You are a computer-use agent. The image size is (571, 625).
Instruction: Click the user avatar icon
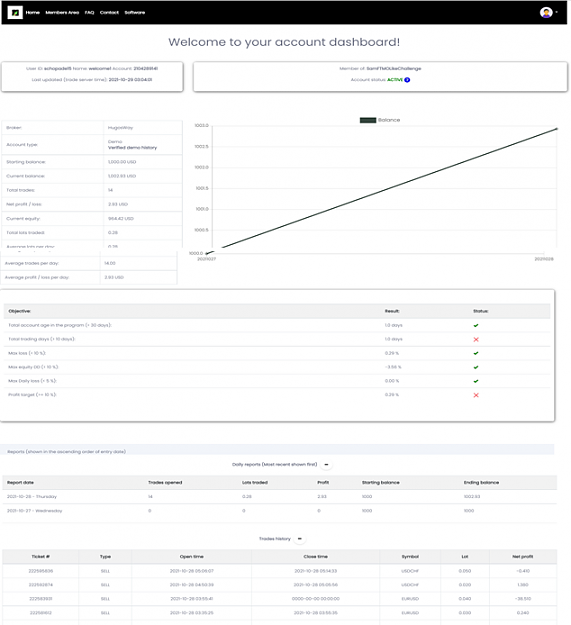tap(546, 12)
